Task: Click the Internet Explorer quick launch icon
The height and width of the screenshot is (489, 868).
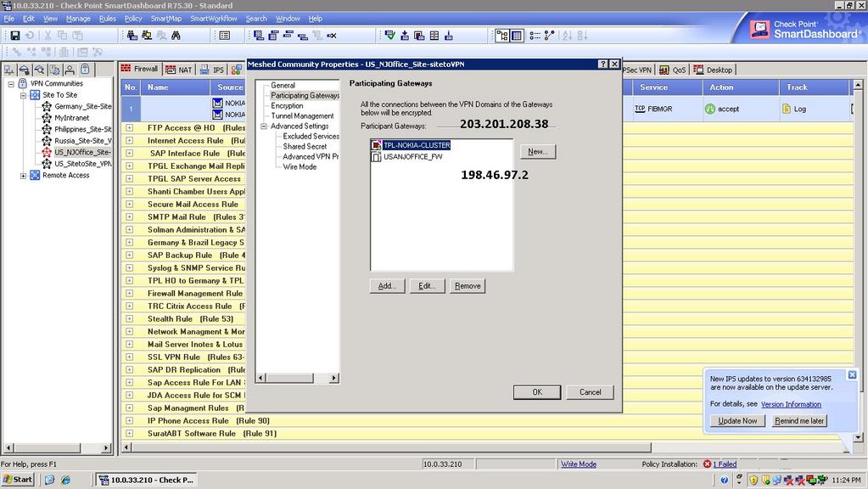Action: point(66,481)
